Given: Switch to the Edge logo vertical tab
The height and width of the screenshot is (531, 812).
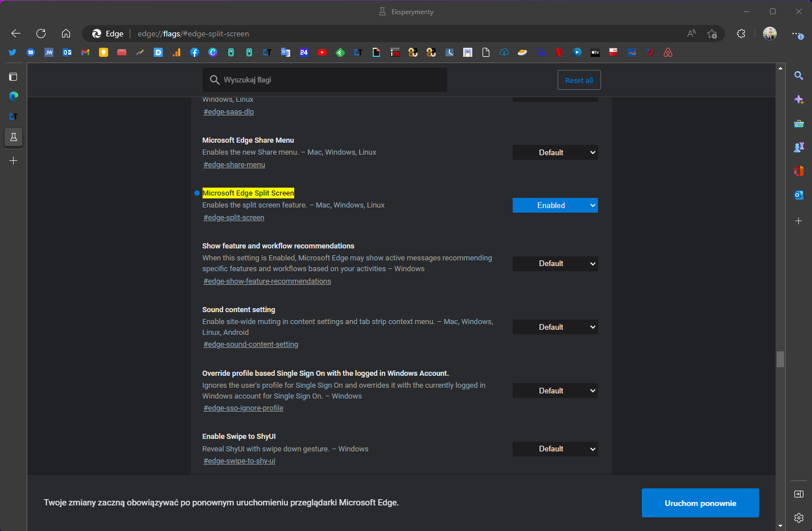Looking at the screenshot, I should click(14, 96).
